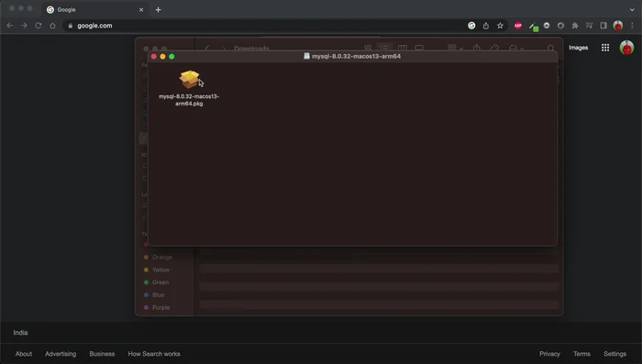
Task: Click the disk proxy icon in mysql window title
Action: [x=306, y=56]
